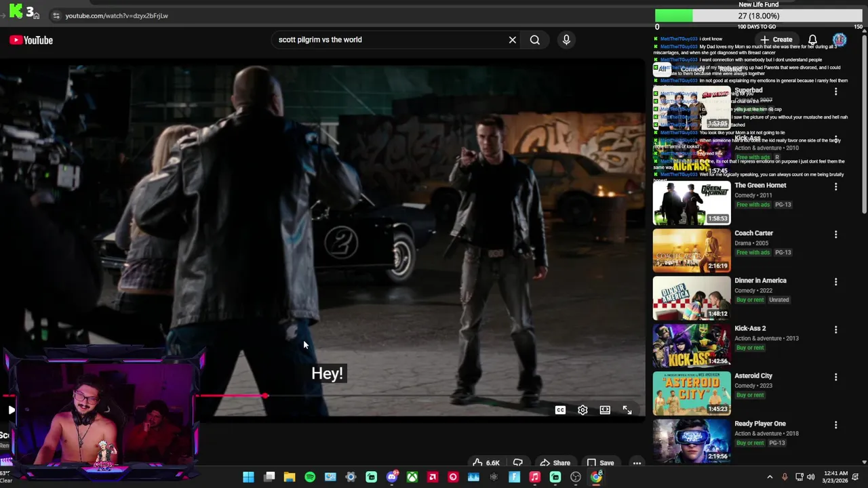The height and width of the screenshot is (488, 868).
Task: Click the Save button
Action: [x=601, y=463]
